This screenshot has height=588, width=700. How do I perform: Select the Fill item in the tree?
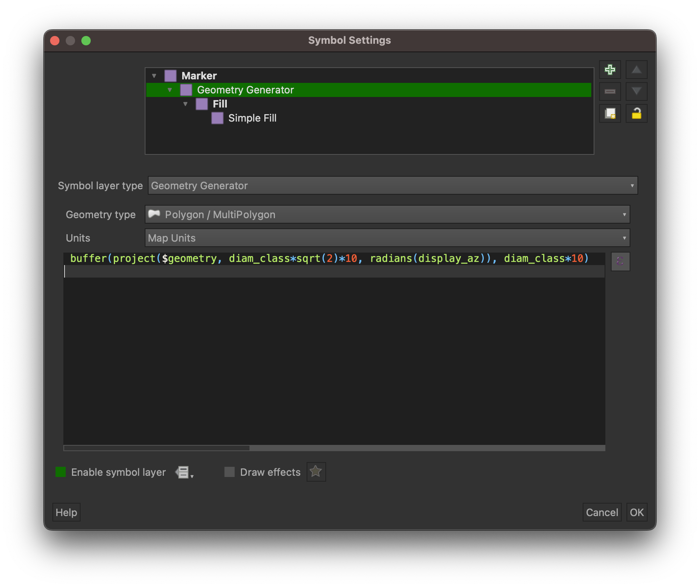pos(220,104)
